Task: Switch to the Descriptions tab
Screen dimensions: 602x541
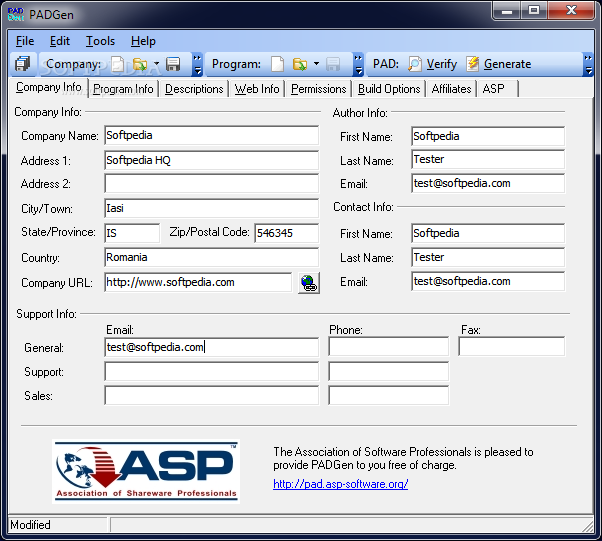Action: point(194,89)
